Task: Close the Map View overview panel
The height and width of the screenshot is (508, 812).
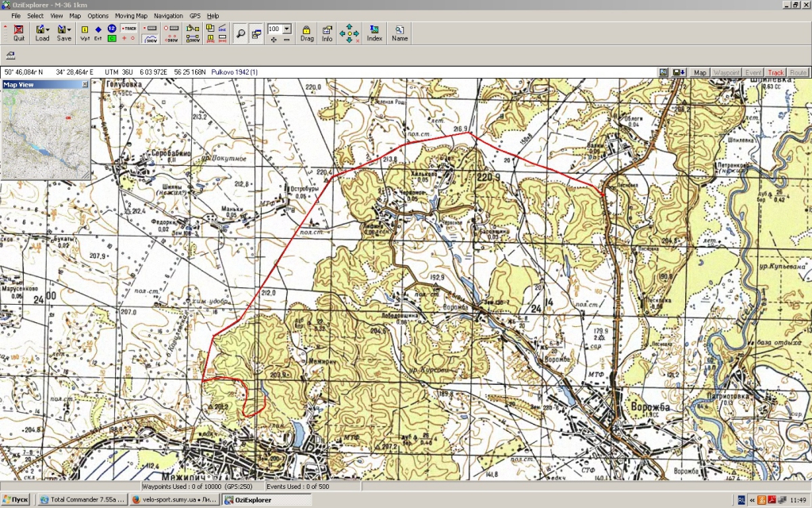Action: pos(85,84)
